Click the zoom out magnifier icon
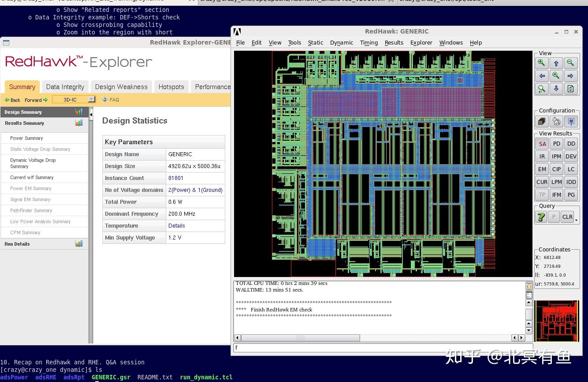This screenshot has height=382, width=588. point(570,63)
